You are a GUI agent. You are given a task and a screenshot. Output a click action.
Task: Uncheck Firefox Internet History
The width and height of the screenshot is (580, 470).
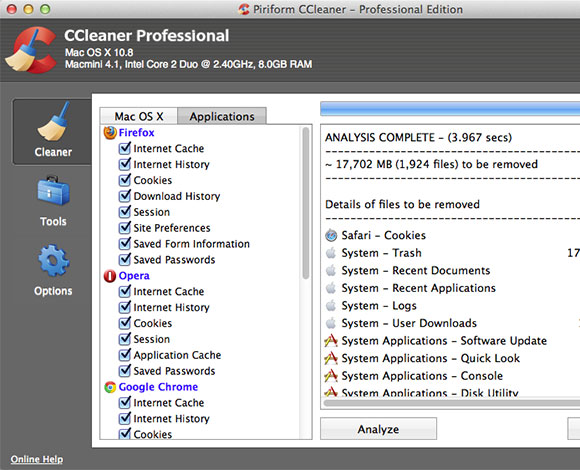tap(125, 164)
